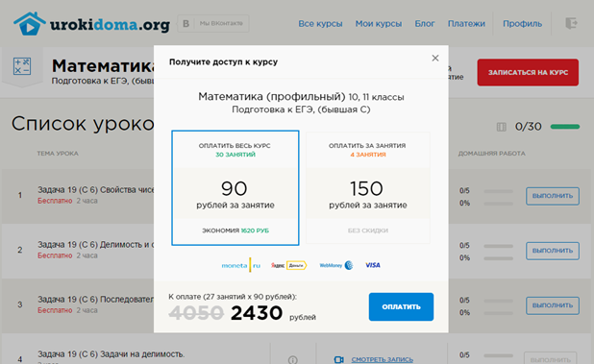The height and width of the screenshot is (364, 594).
Task: Click the Домашняя работа column header
Action: coord(492,154)
